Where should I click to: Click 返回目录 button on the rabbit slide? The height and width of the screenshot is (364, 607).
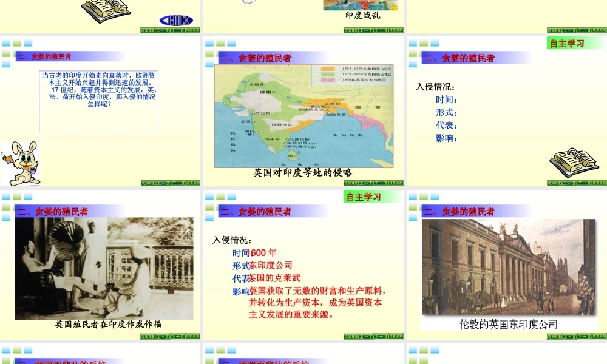(148, 183)
